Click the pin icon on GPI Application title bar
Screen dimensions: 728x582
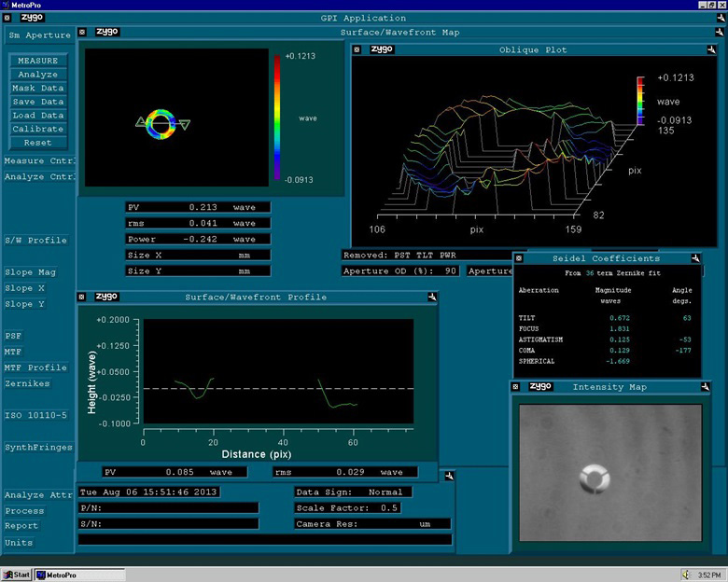pyautogui.click(x=720, y=18)
